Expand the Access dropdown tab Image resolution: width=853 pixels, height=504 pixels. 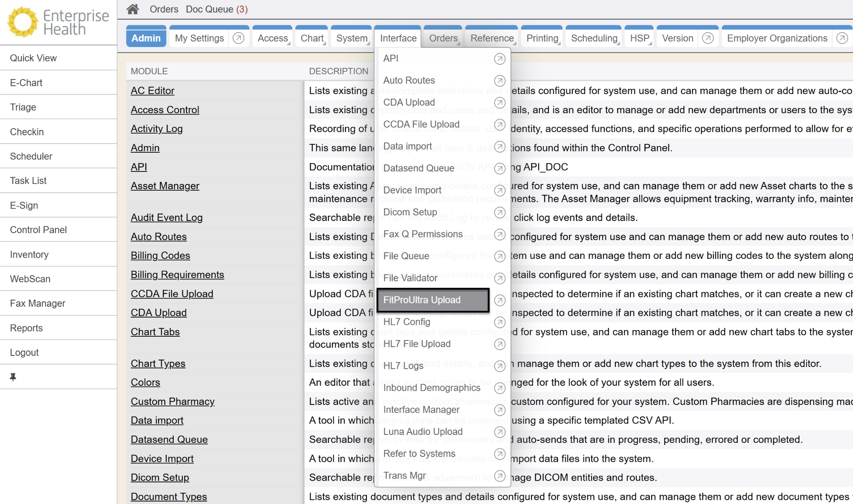tap(273, 38)
